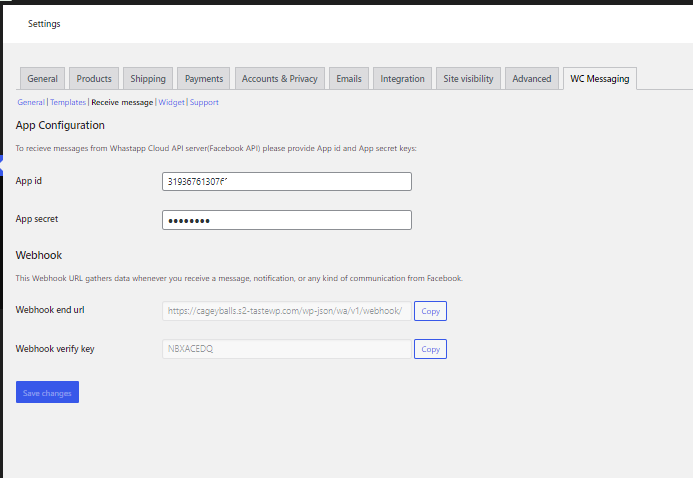Open the General sub-section link
Image resolution: width=693 pixels, height=478 pixels.
pos(31,102)
